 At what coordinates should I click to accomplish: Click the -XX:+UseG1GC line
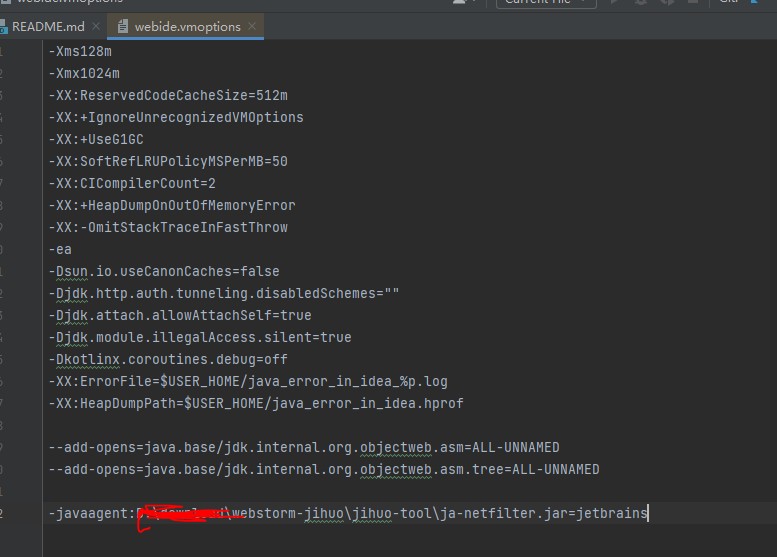pos(96,139)
